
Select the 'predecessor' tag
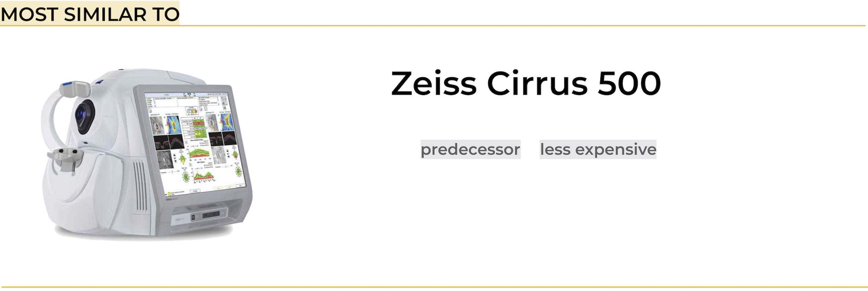(x=470, y=149)
